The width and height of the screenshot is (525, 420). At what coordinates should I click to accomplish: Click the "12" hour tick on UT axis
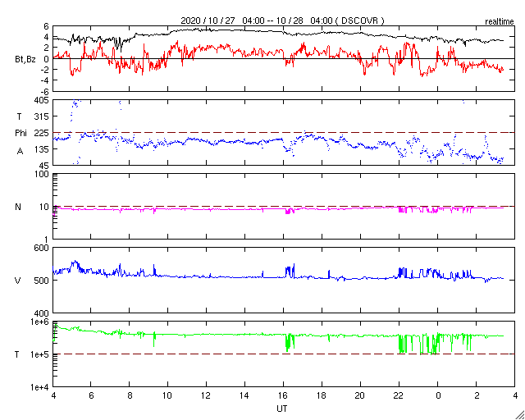pos(206,395)
